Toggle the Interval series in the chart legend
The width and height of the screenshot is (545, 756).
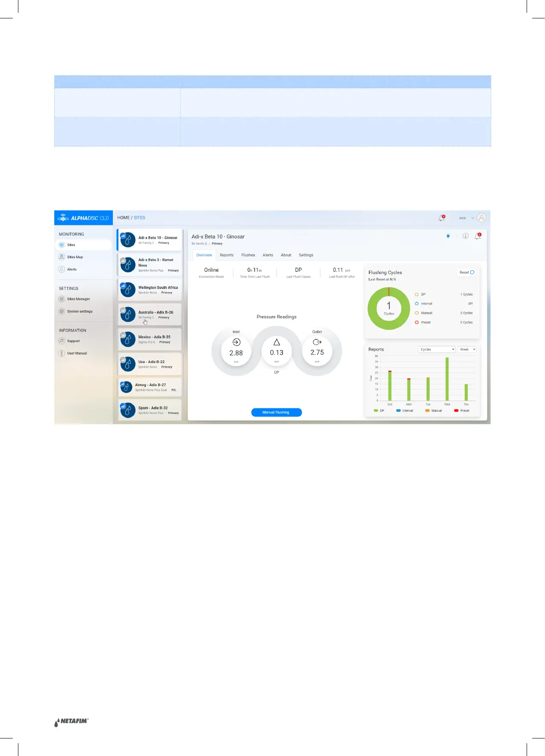(x=405, y=410)
